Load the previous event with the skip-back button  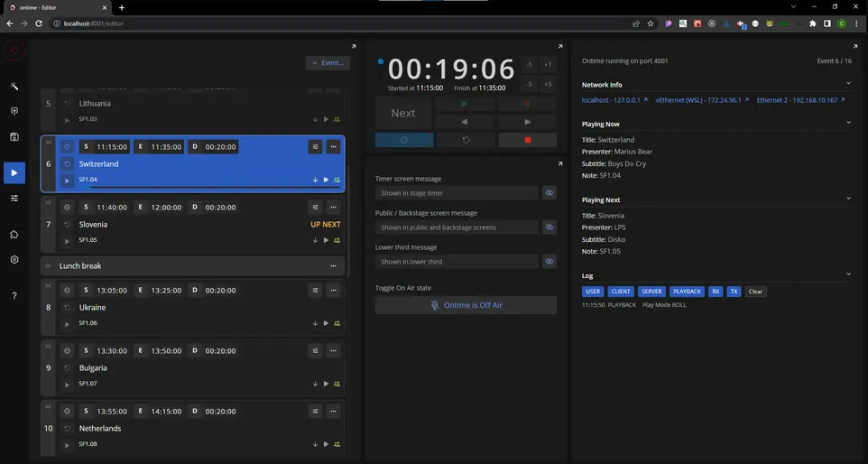pyautogui.click(x=465, y=122)
